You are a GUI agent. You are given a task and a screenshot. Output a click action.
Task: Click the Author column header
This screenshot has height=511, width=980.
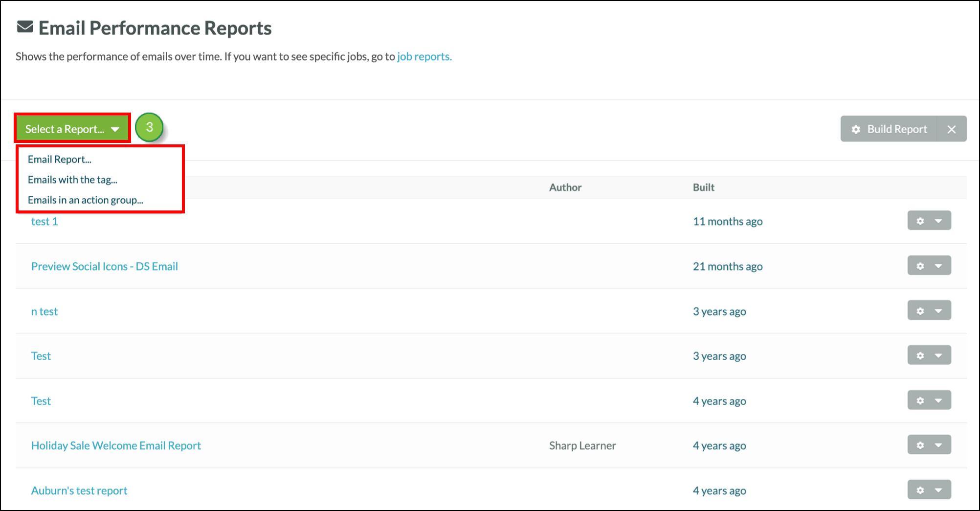coord(565,187)
